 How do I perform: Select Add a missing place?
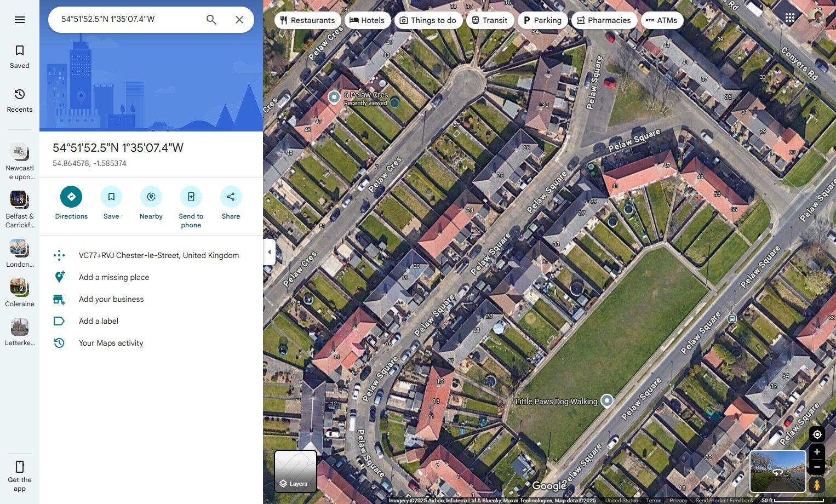114,277
